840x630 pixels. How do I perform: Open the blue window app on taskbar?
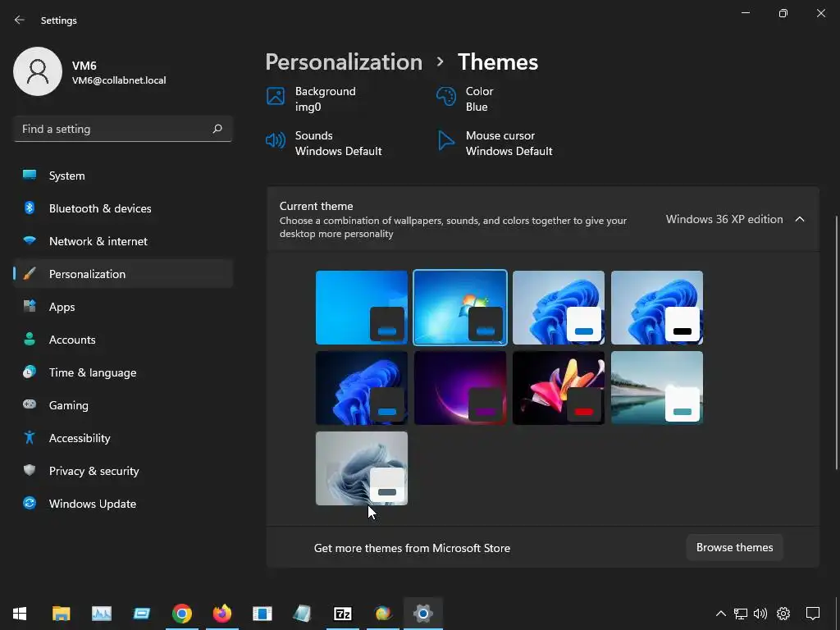[x=141, y=614]
